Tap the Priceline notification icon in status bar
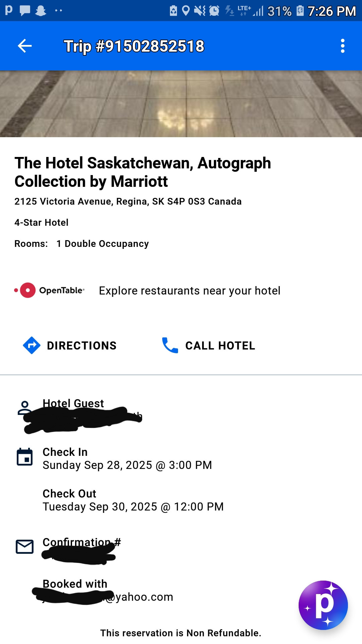The width and height of the screenshot is (362, 644). tap(9, 10)
